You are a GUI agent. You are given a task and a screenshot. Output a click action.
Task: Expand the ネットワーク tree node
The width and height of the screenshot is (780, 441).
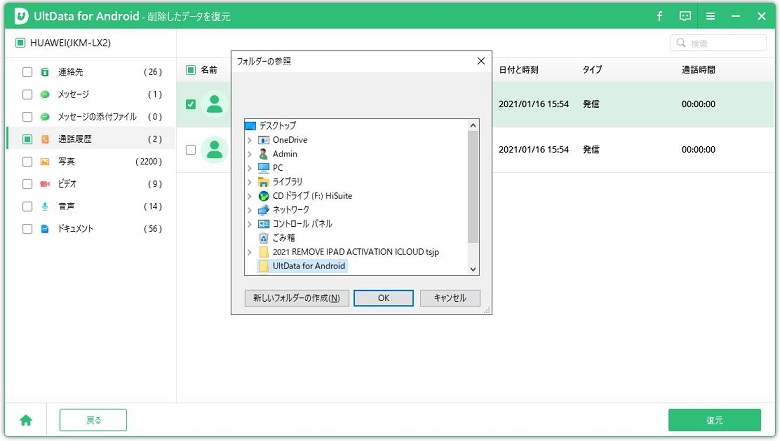[x=250, y=210]
